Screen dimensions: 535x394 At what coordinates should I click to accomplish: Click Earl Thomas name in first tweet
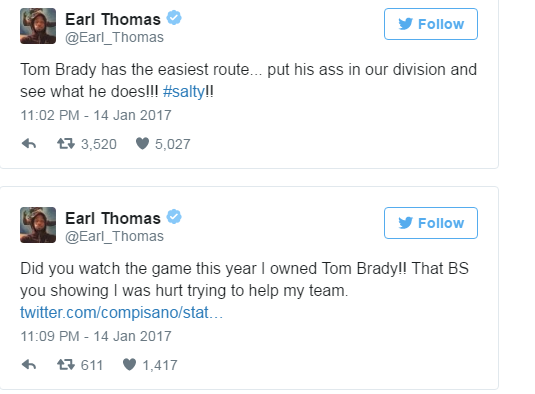coord(113,19)
